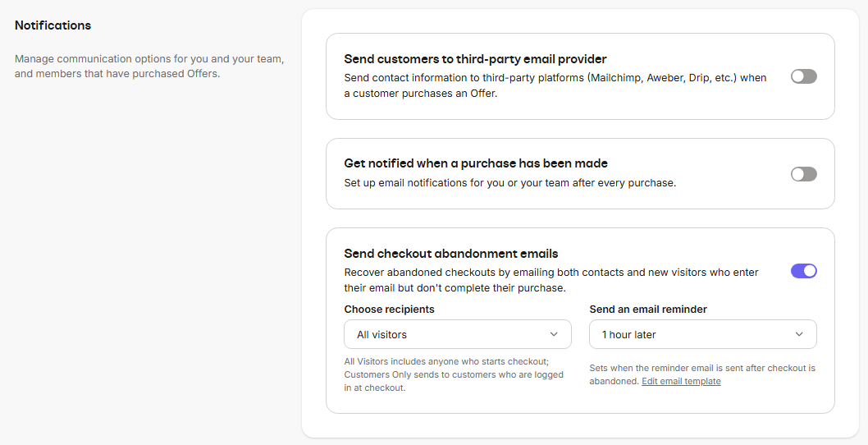The height and width of the screenshot is (445, 868).
Task: Open the Edit email template link
Action: coord(681,381)
